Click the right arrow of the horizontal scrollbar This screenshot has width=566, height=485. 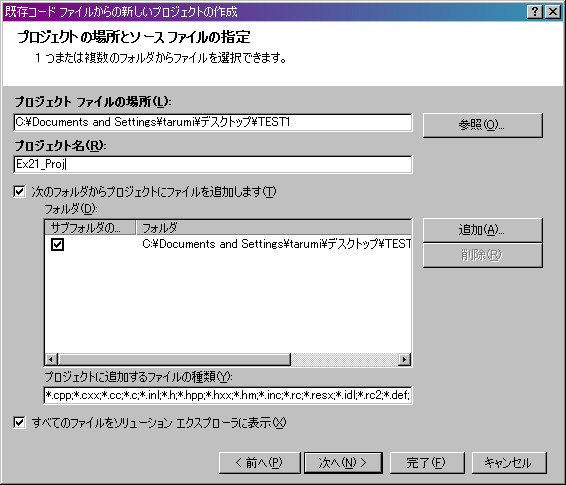pos(404,359)
